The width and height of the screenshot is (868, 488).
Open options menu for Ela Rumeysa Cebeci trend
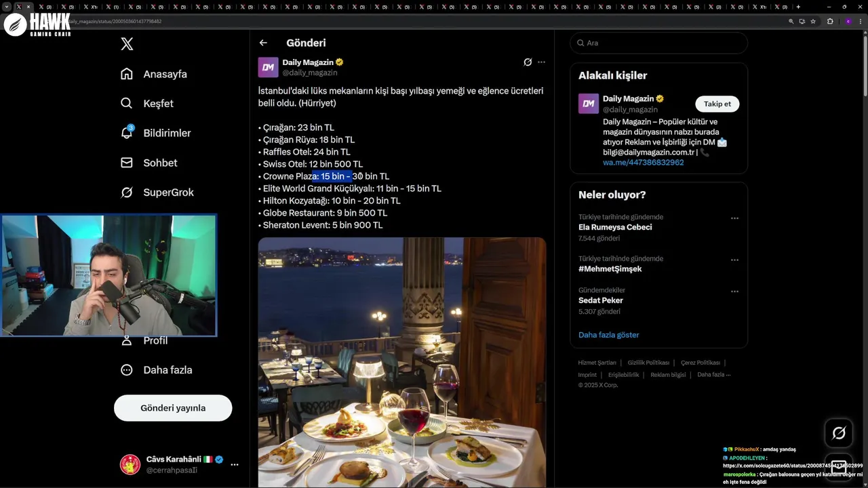point(734,218)
